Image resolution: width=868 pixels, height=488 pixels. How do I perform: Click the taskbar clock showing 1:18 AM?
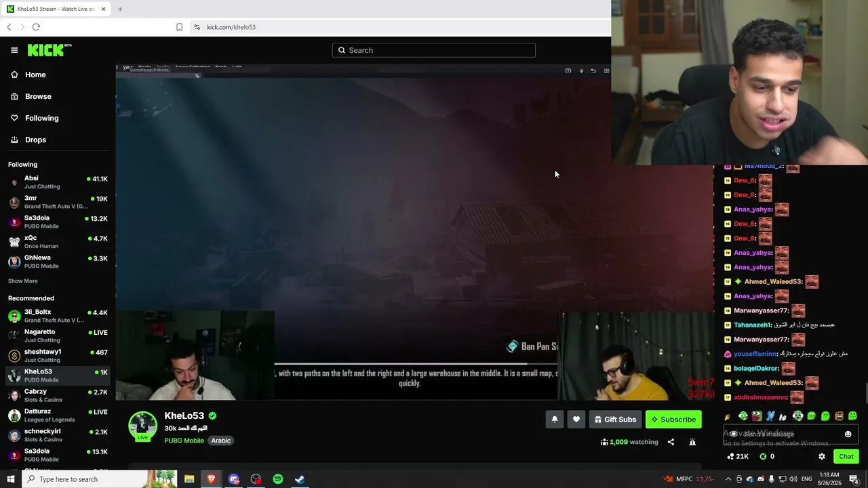click(x=829, y=479)
